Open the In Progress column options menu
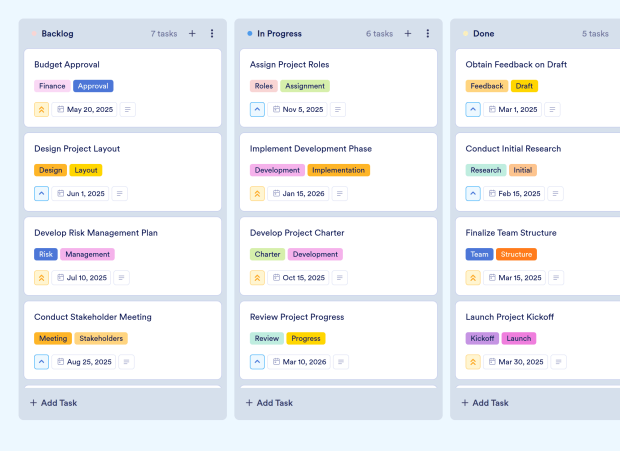The image size is (620, 451). pos(427,34)
